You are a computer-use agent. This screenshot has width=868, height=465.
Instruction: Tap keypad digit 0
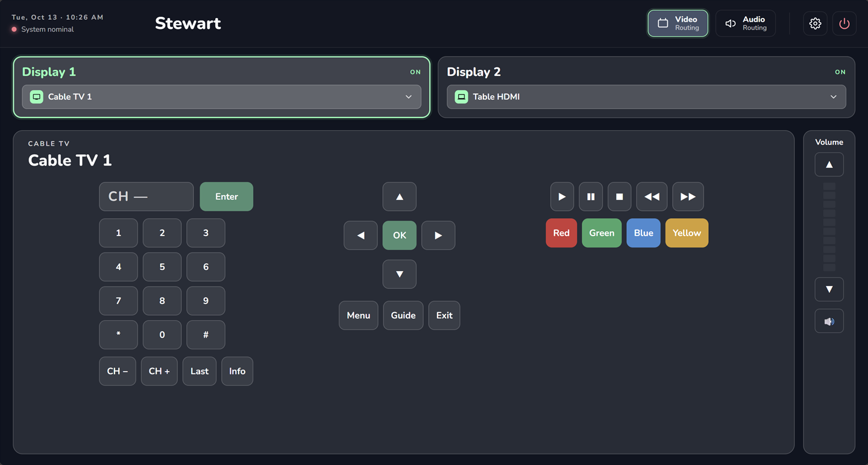click(162, 335)
